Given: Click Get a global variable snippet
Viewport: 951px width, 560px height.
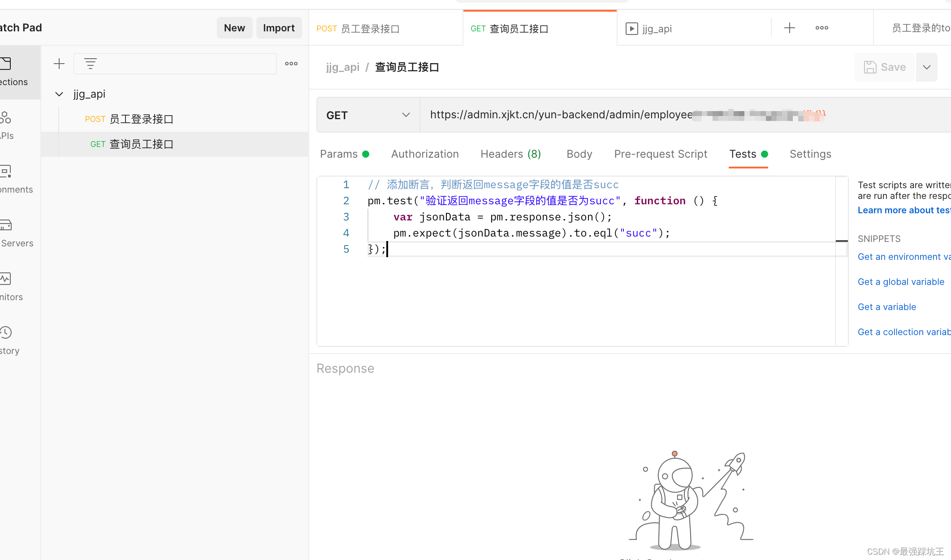Looking at the screenshot, I should [901, 282].
